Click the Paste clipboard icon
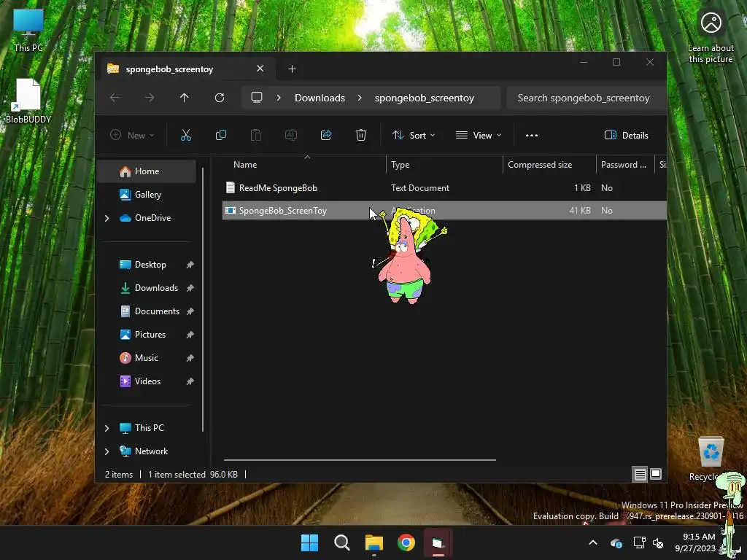The width and height of the screenshot is (747, 560). coord(256,135)
